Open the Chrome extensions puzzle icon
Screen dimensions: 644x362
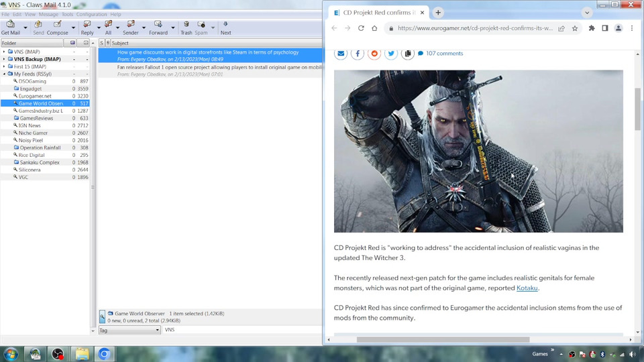click(592, 28)
